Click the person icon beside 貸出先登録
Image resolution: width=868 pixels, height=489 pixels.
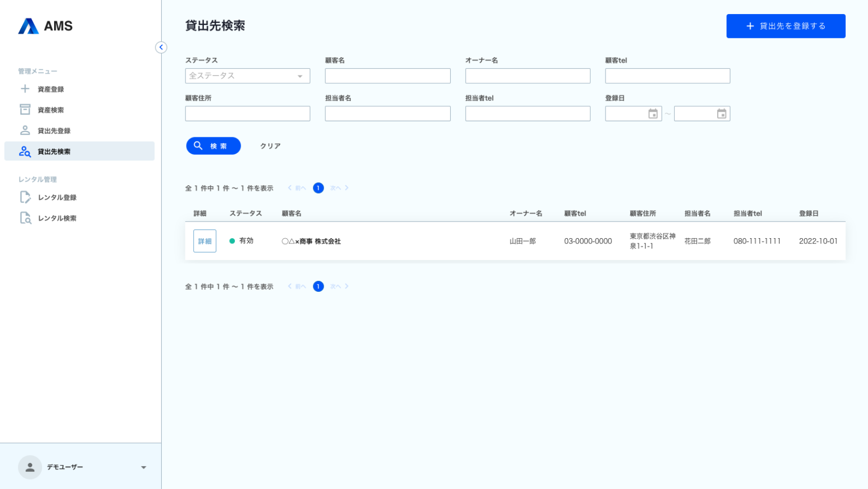pyautogui.click(x=25, y=131)
